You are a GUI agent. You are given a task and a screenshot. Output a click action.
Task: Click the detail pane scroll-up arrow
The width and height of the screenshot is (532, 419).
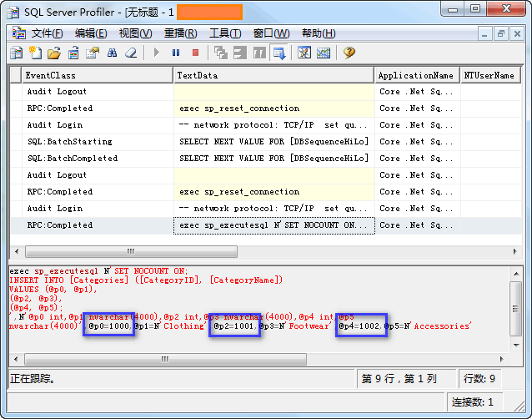click(x=516, y=274)
